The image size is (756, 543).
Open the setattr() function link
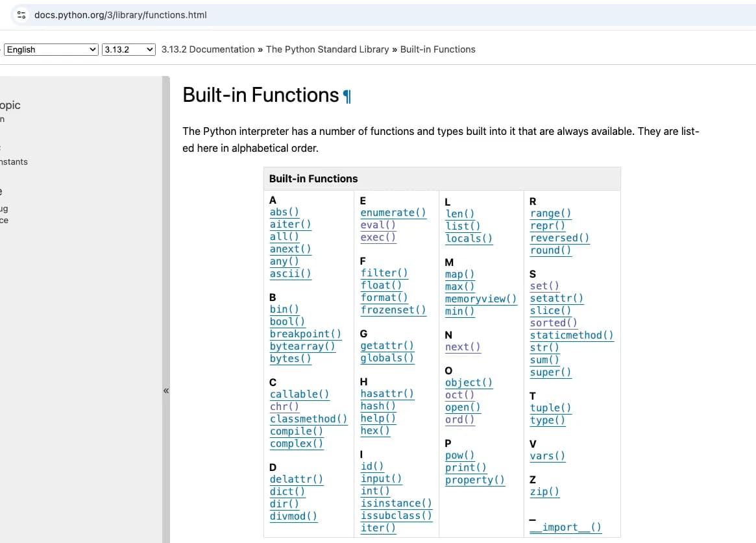point(557,298)
